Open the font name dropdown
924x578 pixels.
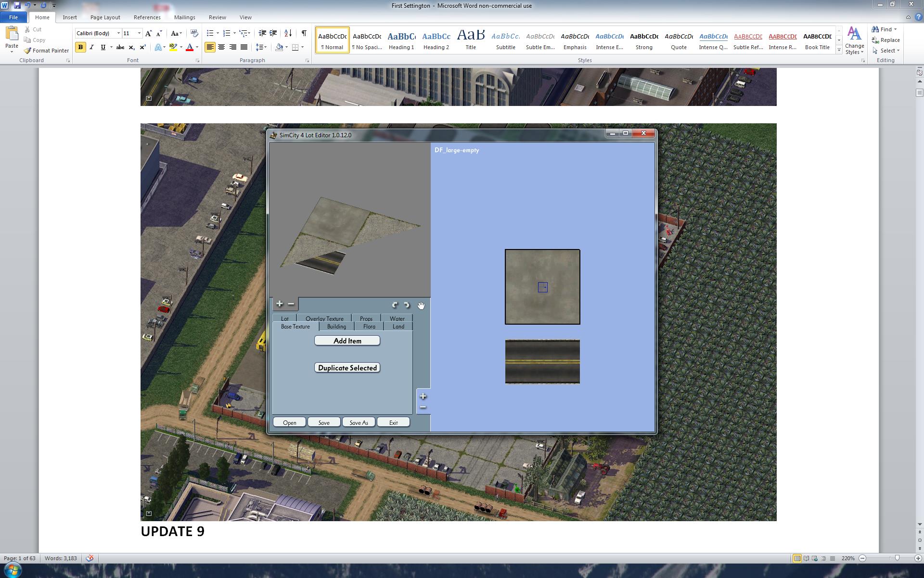[x=118, y=33]
